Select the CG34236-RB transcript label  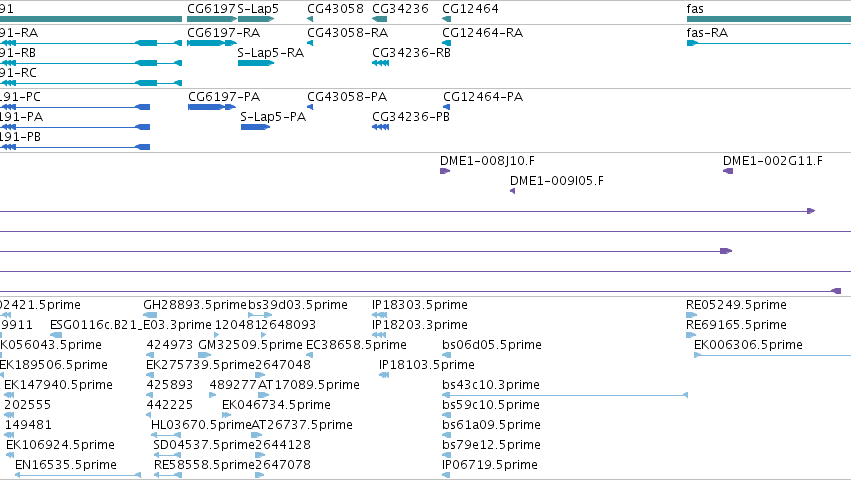click(411, 53)
